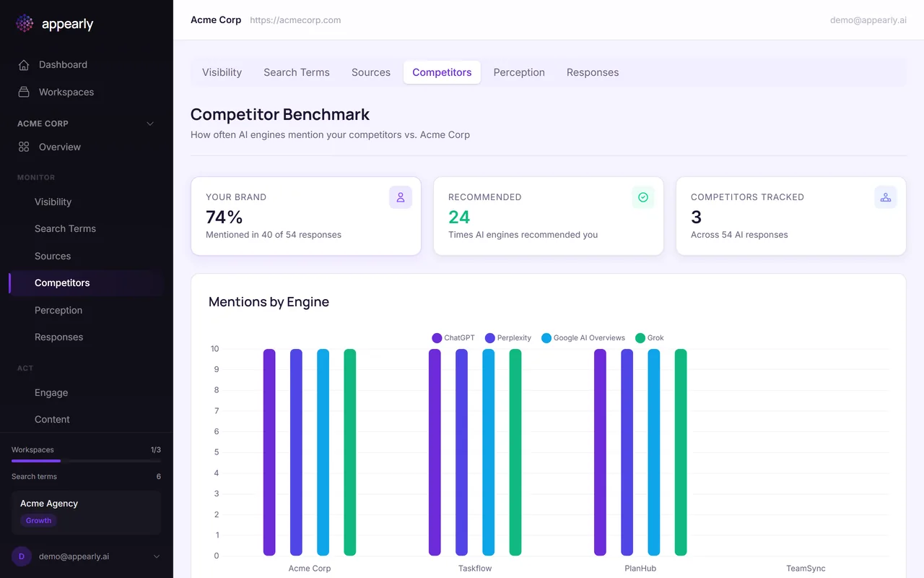Hide the Grok series via its legend entry
Image resolution: width=924 pixels, height=578 pixels.
[x=649, y=337]
